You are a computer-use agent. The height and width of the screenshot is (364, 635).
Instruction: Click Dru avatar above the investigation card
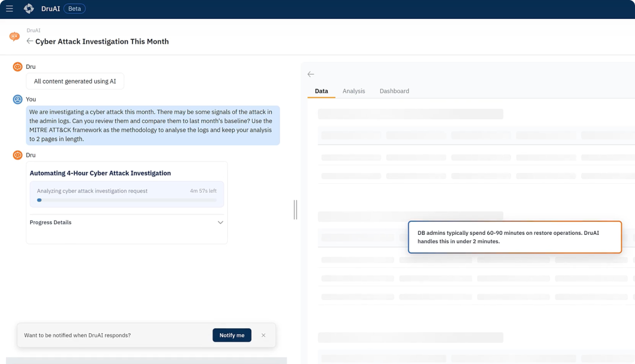coord(18,155)
